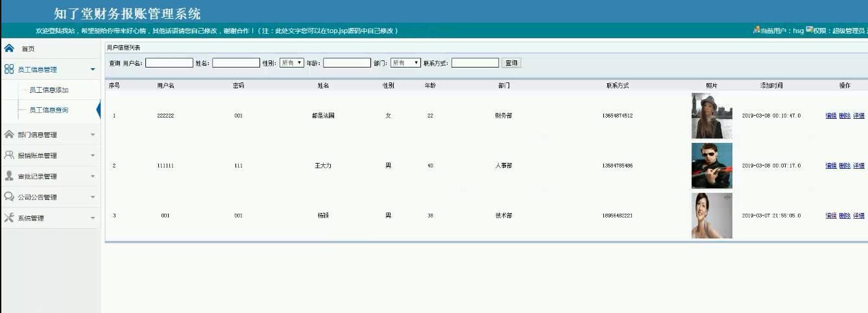Click the photo of 杨颖
The width and height of the screenshot is (868, 313).
pyautogui.click(x=712, y=216)
